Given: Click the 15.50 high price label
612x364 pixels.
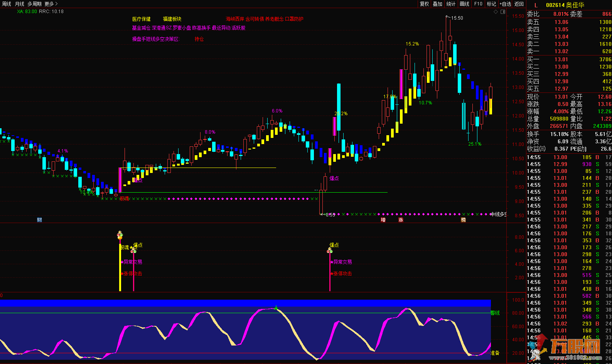Looking at the screenshot, I should point(457,18).
